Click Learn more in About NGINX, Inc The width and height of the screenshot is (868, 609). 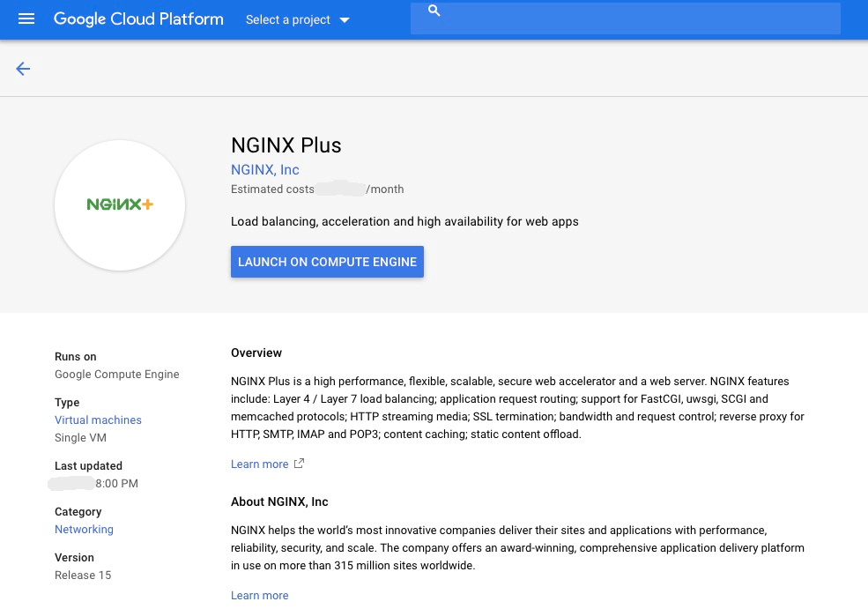point(259,595)
